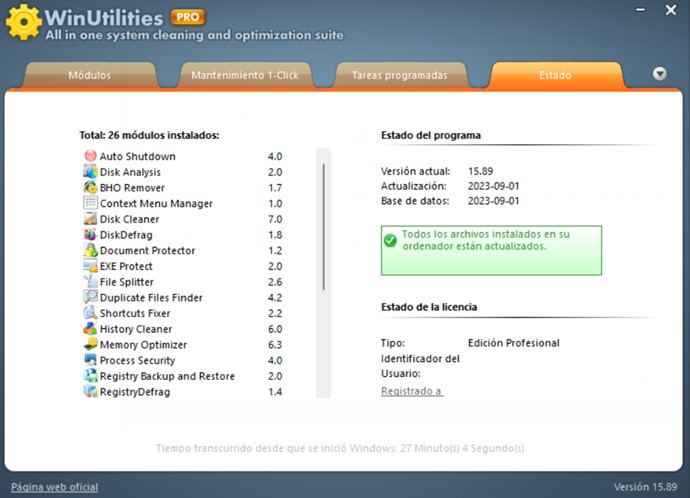Screen dimensions: 690x498
Task: Select the Document Protector label
Action: pyautogui.click(x=147, y=250)
